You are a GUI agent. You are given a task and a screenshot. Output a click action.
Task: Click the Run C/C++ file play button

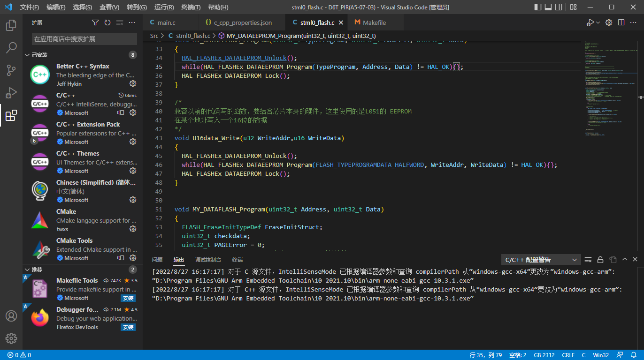590,22
